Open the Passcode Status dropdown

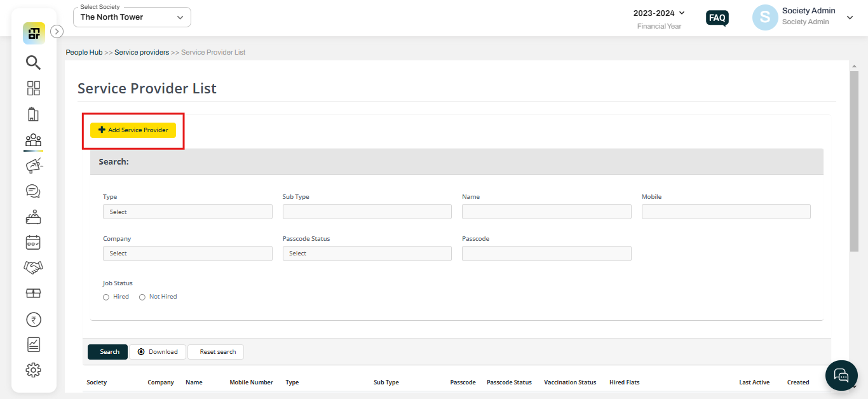pyautogui.click(x=367, y=253)
